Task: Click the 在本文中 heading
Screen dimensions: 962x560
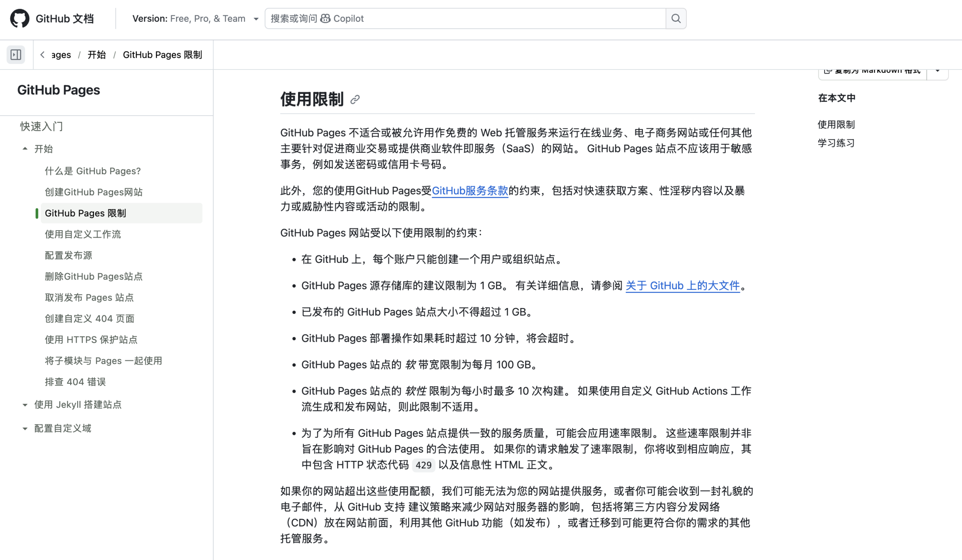Action: coord(836,98)
